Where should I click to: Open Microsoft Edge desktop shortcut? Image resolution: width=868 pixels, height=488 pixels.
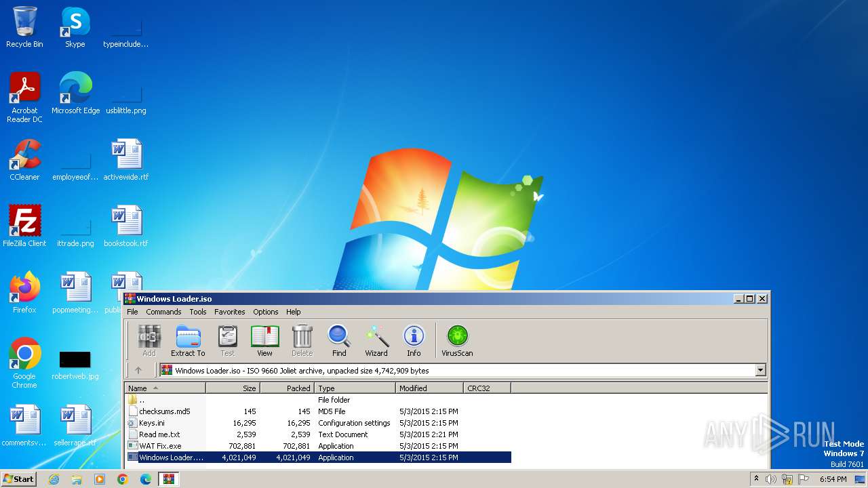click(x=75, y=94)
